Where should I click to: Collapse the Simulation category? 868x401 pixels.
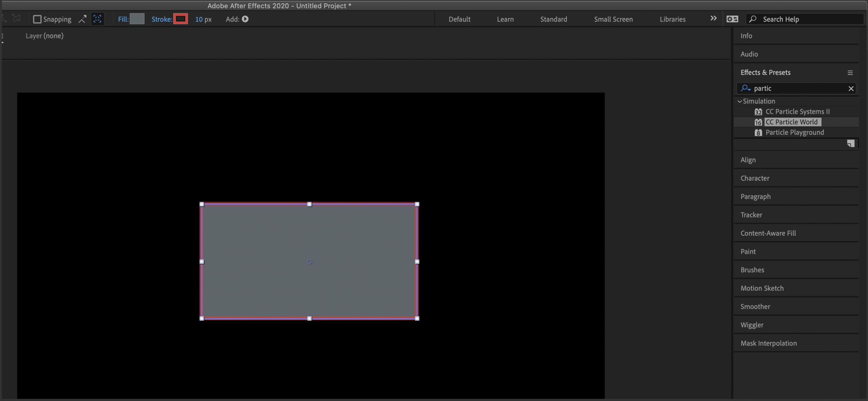point(739,101)
